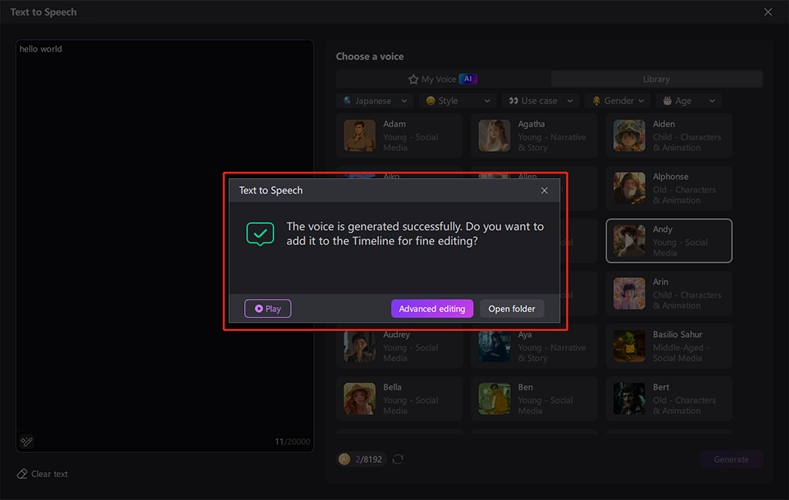Click the Play button in the dialog
The width and height of the screenshot is (789, 500).
point(267,309)
